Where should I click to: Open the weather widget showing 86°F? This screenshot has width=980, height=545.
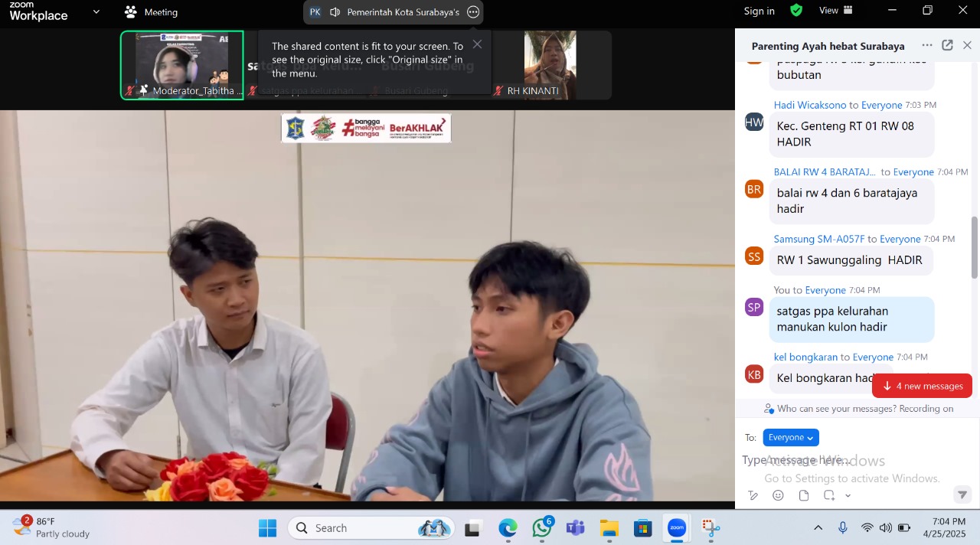(x=51, y=527)
